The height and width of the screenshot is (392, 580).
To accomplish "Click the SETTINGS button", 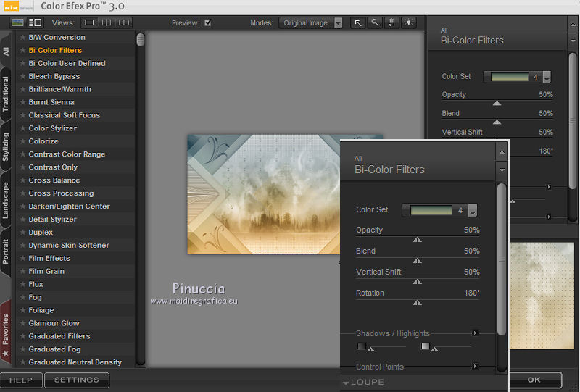I will (76, 380).
